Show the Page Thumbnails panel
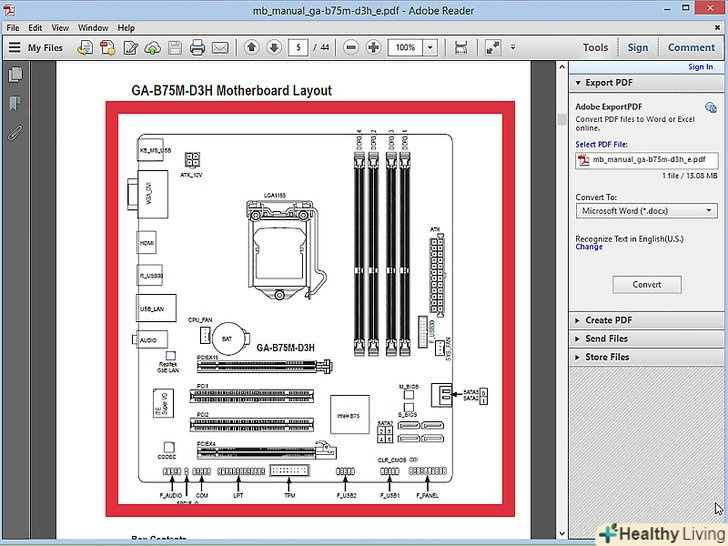The image size is (728, 546). (15, 75)
